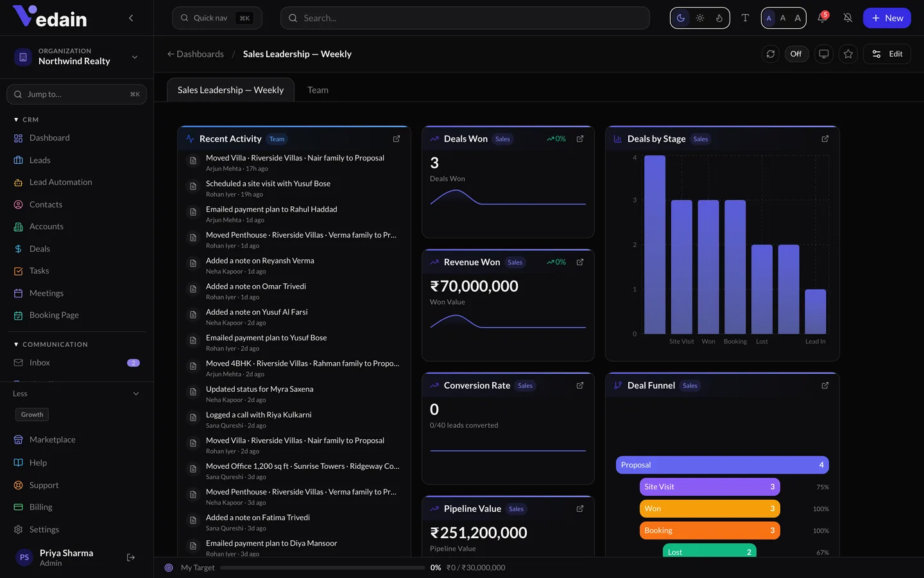Image resolution: width=924 pixels, height=578 pixels.
Task: Click the refresh dashboard icon
Action: pyautogui.click(x=771, y=54)
